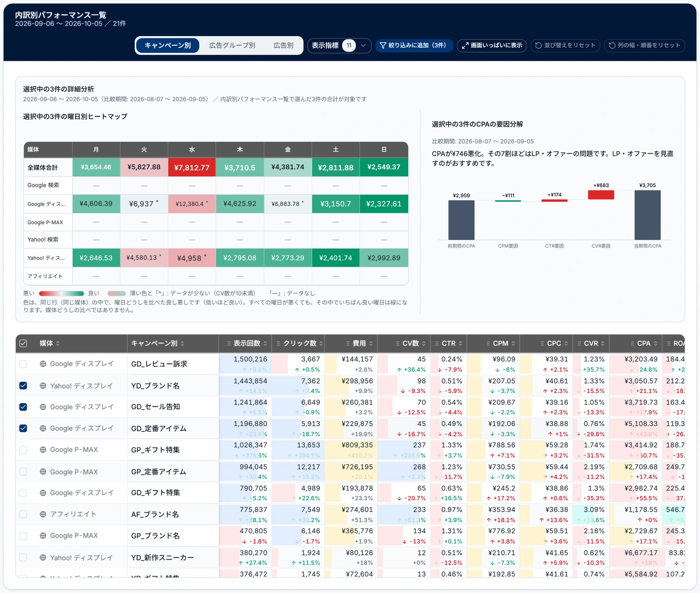Viewport: 700px width, 593px height.
Task: Check the GD_レビュー訴求 row checkbox
Action: point(23,364)
